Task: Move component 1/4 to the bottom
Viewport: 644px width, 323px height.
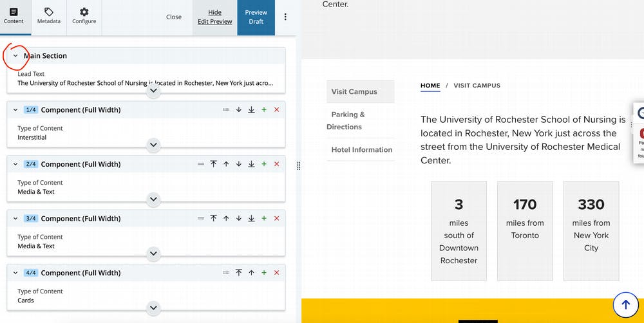Action: (251, 109)
